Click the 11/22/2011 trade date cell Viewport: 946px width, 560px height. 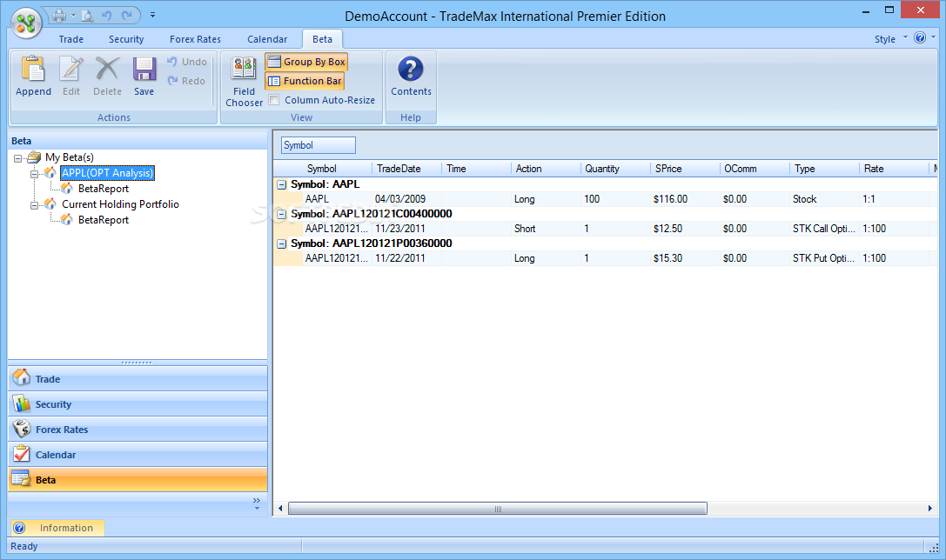pyautogui.click(x=406, y=258)
